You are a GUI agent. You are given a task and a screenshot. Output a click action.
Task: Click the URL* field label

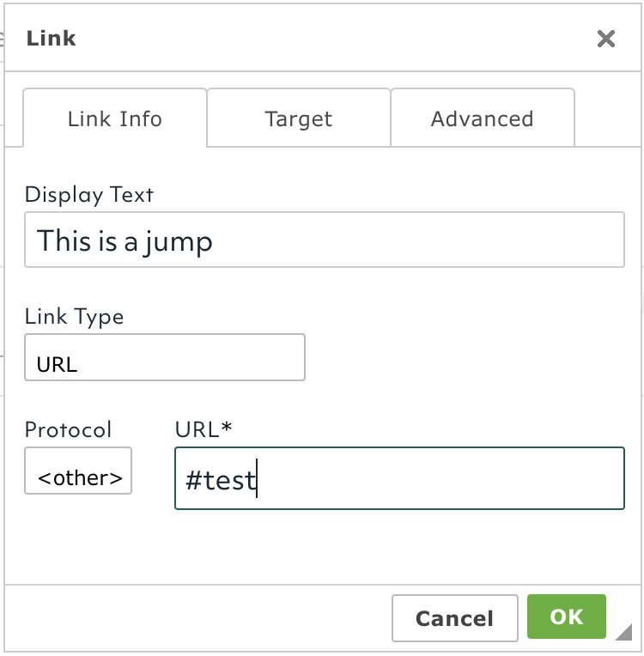click(198, 429)
